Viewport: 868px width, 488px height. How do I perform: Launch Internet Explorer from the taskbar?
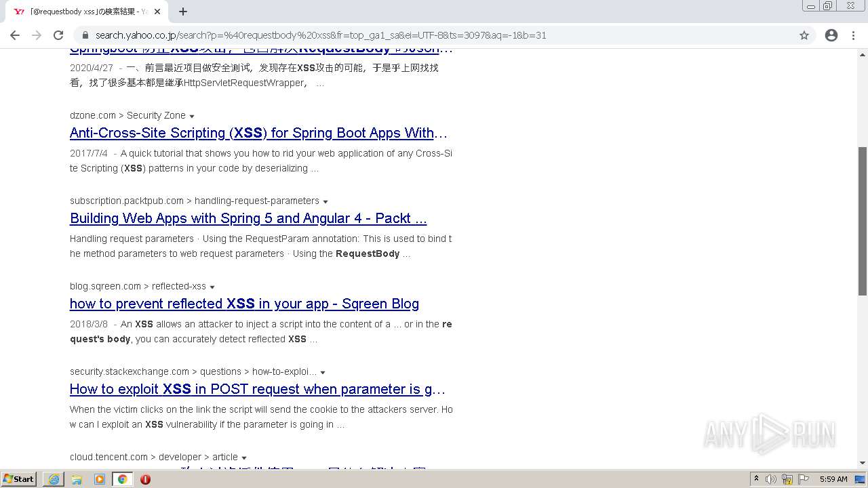pyautogui.click(x=54, y=479)
